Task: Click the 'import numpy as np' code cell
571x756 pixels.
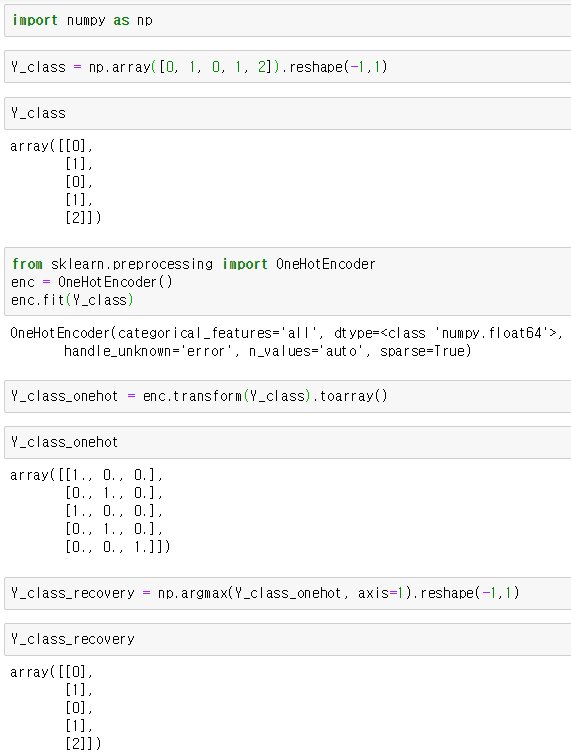Action: click(287, 20)
